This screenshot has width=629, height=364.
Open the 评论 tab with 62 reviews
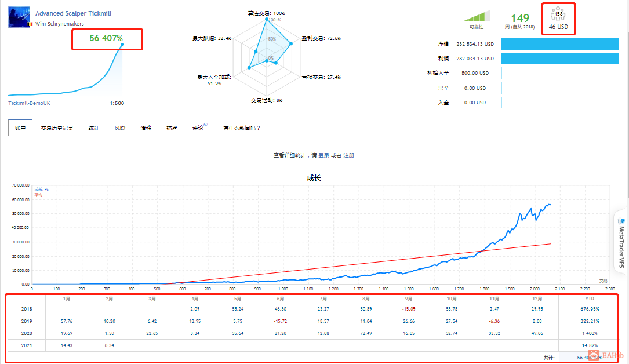200,127
